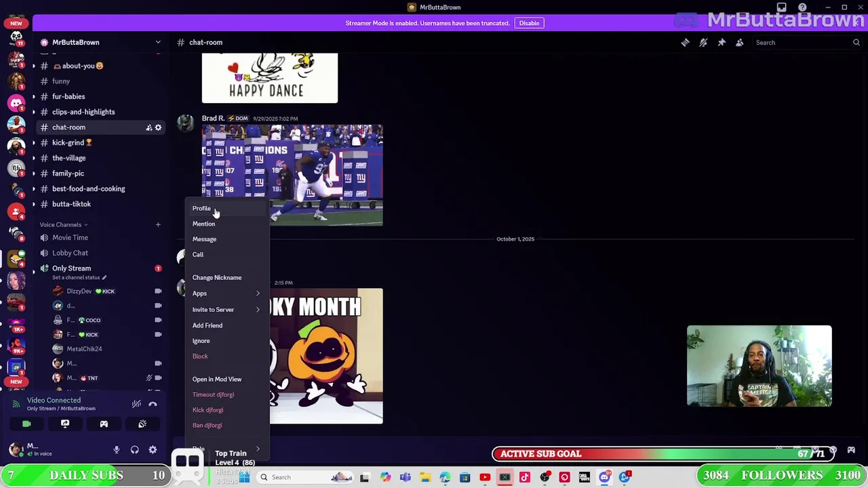Show pinned messages icon
The width and height of the screenshot is (868, 488).
click(722, 43)
